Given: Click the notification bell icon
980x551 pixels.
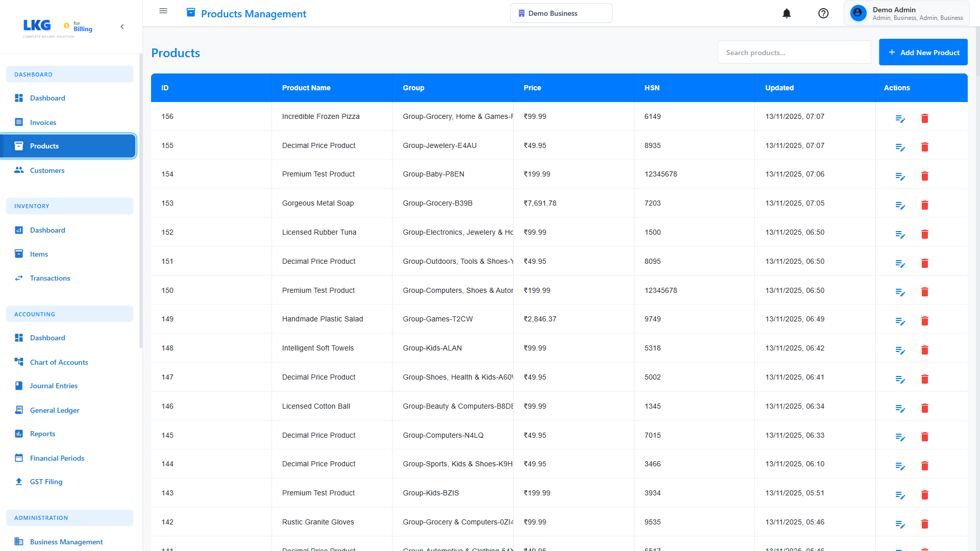Looking at the screenshot, I should point(787,13).
